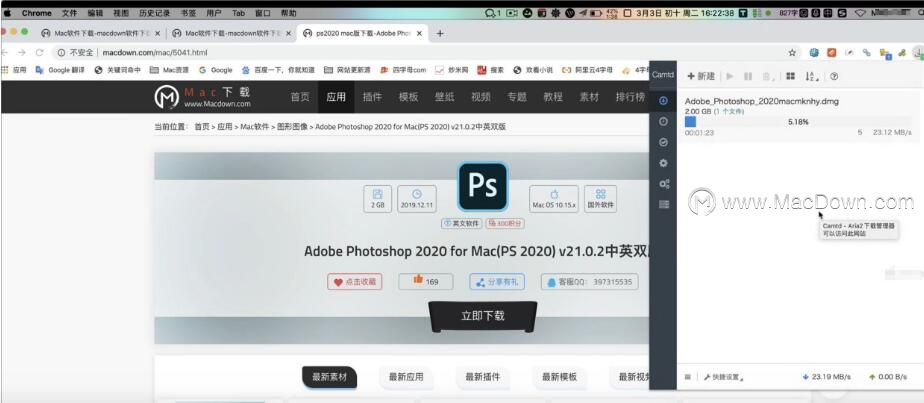Viewport: 924px width, 403px height.
Task: Open Camtd multi-gear advanced settings icon
Action: click(664, 184)
